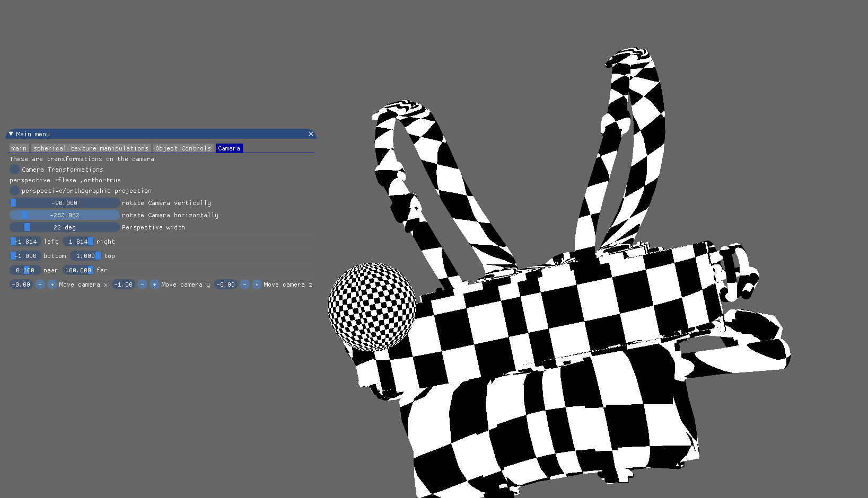Open the spherical texture manipulations tab
Image resolution: width=868 pixels, height=498 pixels.
tap(90, 148)
